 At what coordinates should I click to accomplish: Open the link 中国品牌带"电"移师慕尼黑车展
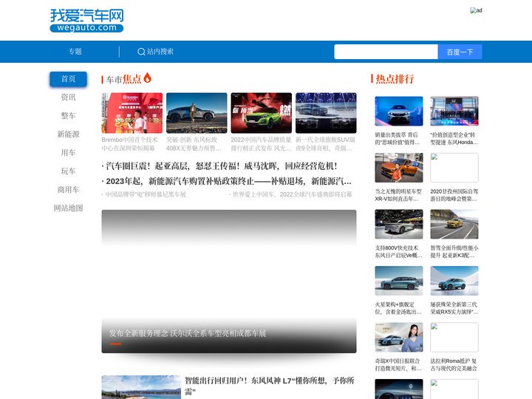coord(144,194)
